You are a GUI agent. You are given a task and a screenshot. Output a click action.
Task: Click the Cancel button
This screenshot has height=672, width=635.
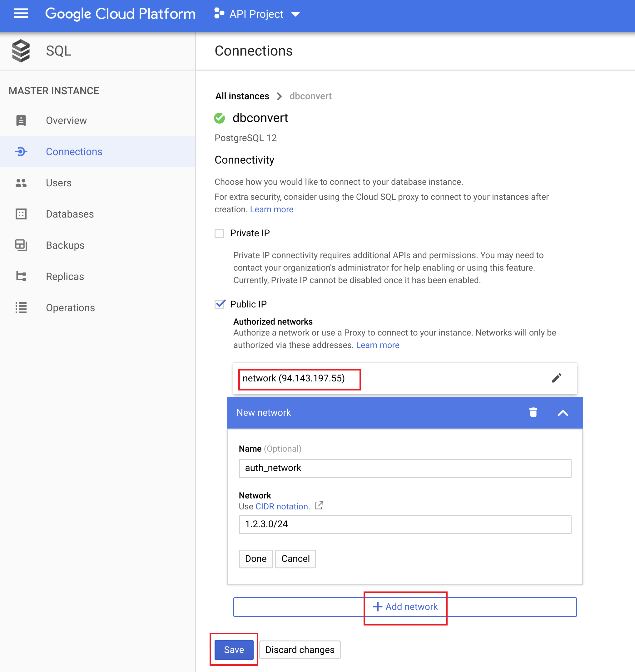pyautogui.click(x=295, y=559)
